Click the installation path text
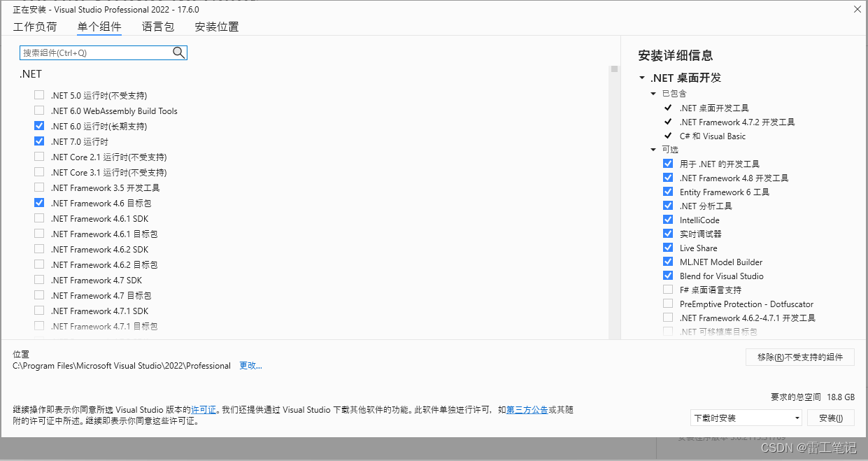 (122, 365)
